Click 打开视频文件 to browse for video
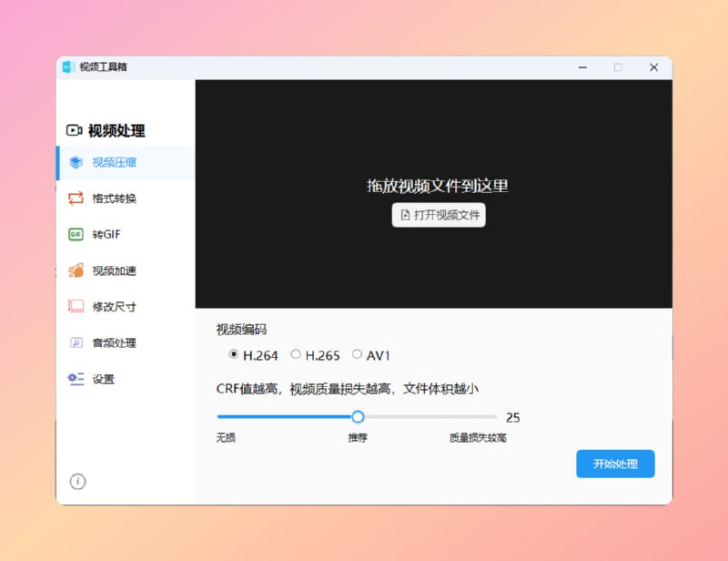 [440, 215]
